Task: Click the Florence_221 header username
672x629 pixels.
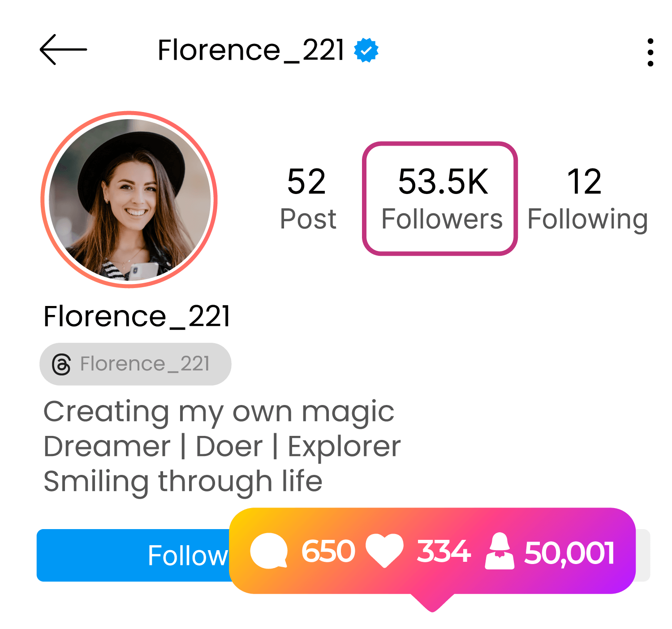Action: point(251,50)
